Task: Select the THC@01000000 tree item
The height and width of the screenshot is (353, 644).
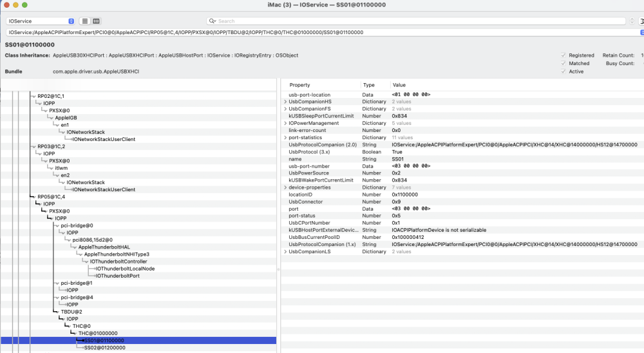Action: (x=98, y=333)
